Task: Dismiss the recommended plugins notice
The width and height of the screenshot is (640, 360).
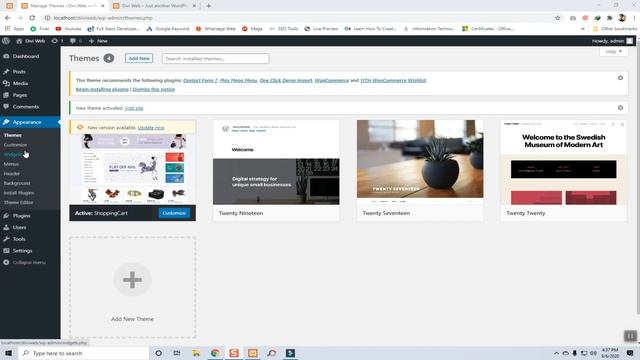Action: tap(620, 78)
